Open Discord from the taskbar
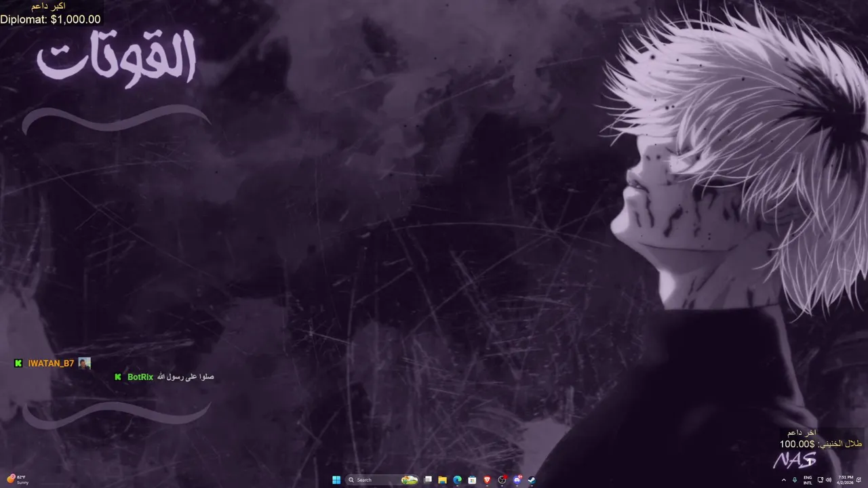The height and width of the screenshot is (488, 868). 517,480
